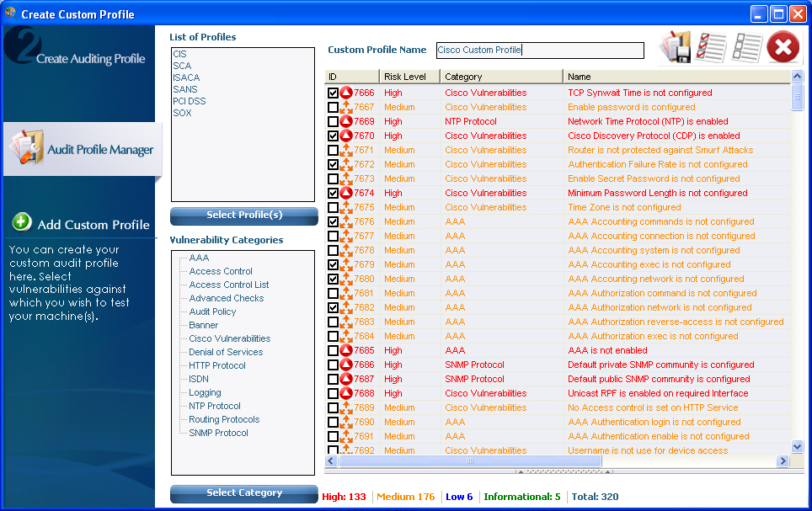Select the Audit Policy category
The image size is (812, 511).
coord(212,311)
